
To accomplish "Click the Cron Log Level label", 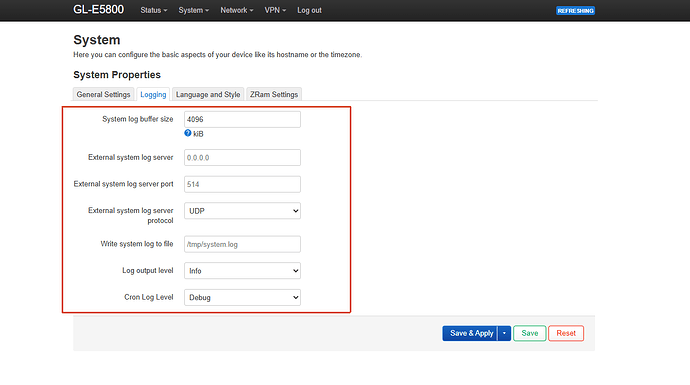I will (x=149, y=297).
